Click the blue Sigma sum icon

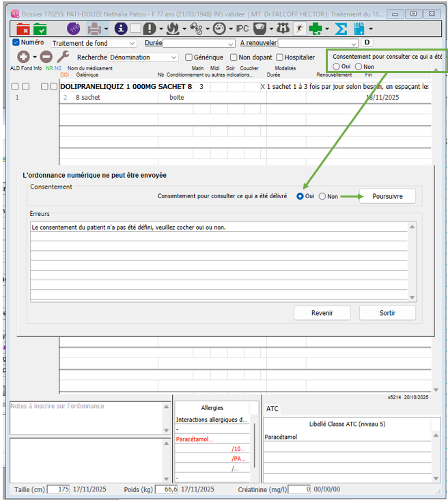341,29
